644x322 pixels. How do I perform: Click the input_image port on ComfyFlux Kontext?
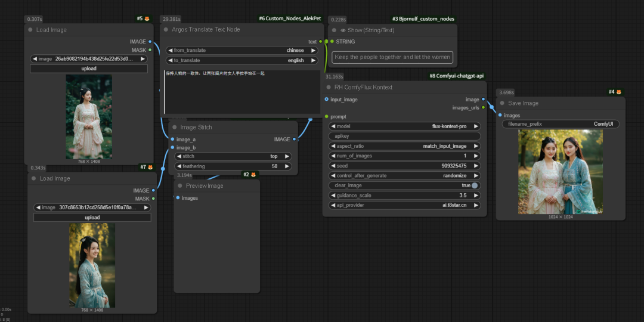click(x=327, y=100)
